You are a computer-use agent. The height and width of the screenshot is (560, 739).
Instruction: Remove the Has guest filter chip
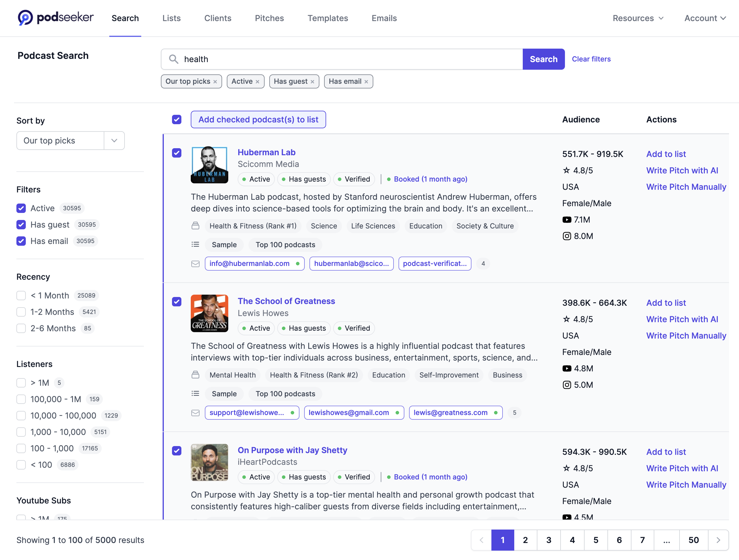[312, 82]
